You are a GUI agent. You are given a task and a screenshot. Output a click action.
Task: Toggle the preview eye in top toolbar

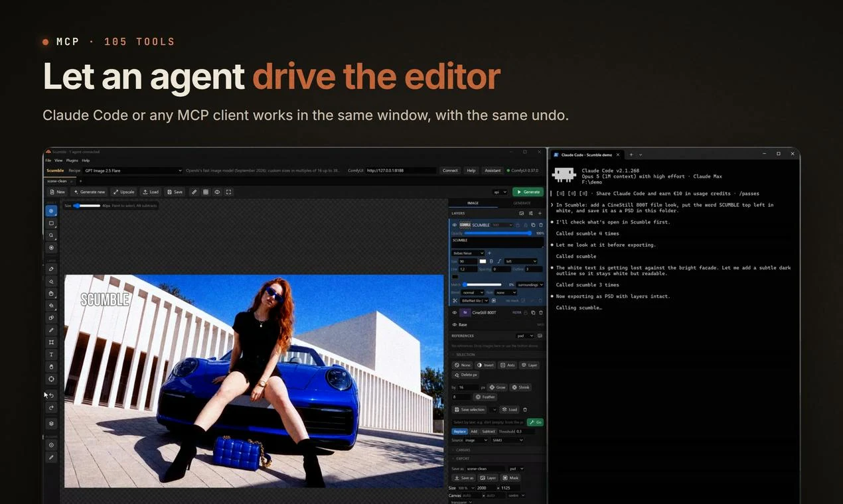click(217, 192)
